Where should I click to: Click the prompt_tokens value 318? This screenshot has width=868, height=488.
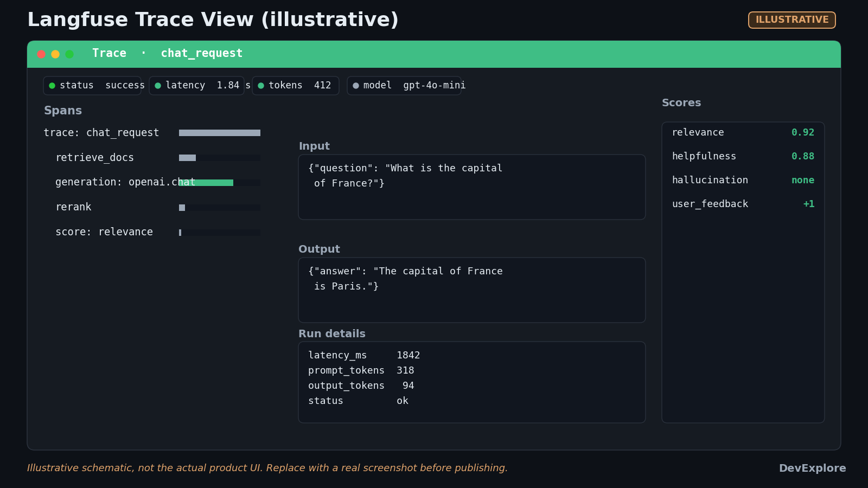405,370
